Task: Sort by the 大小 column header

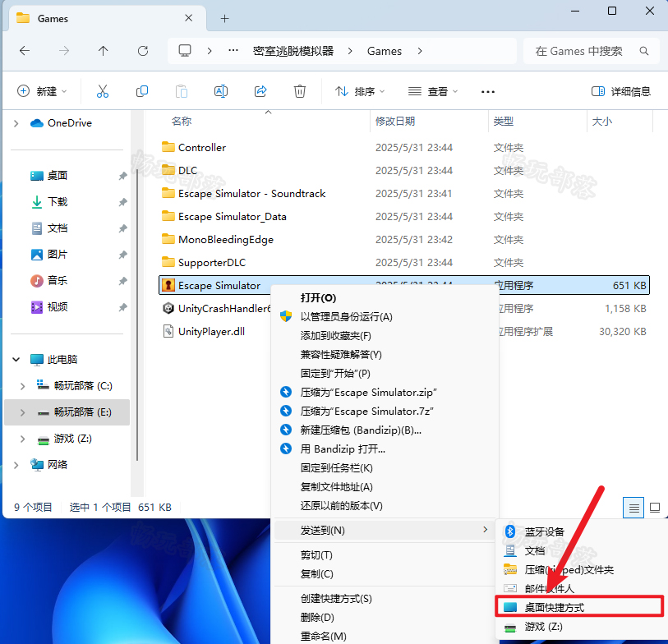Action: (x=602, y=122)
